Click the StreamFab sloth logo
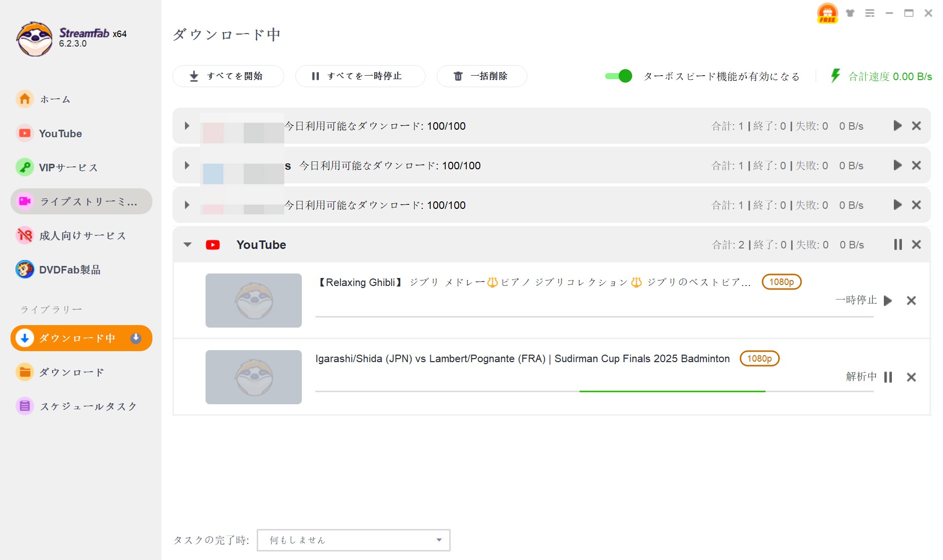Image resolution: width=943 pixels, height=560 pixels. tap(34, 39)
